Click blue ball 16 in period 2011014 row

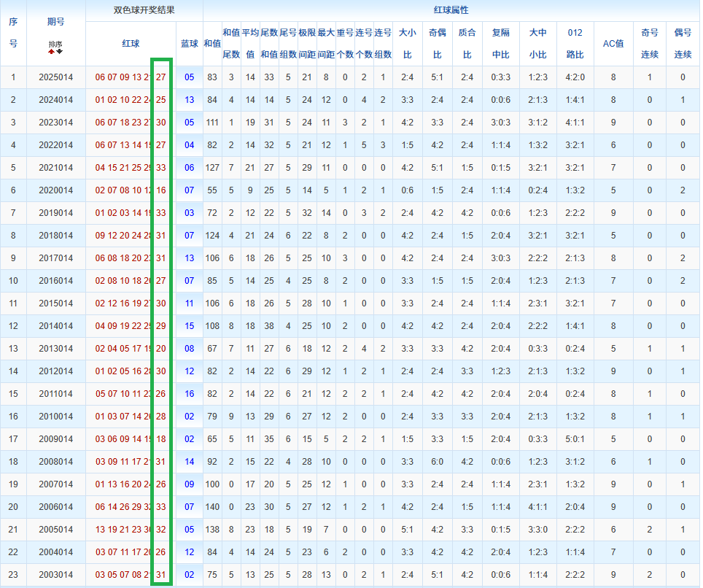(x=189, y=394)
